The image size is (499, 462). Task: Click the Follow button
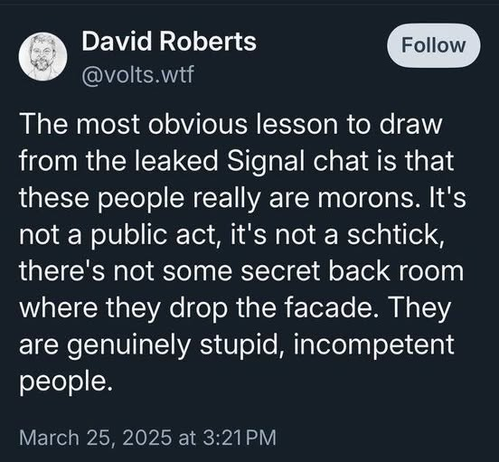click(x=433, y=45)
